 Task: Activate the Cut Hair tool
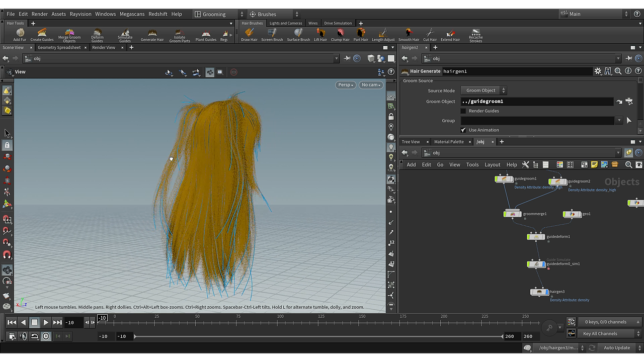(x=430, y=35)
